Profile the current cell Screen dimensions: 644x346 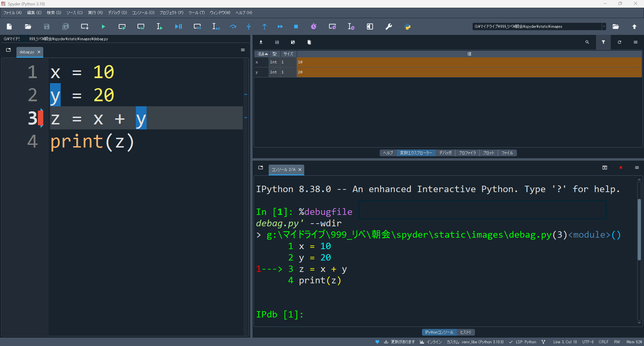pos(332,26)
